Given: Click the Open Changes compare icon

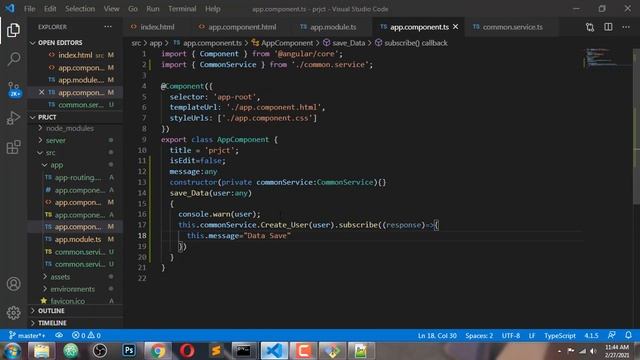Looking at the screenshot, I should (590, 27).
